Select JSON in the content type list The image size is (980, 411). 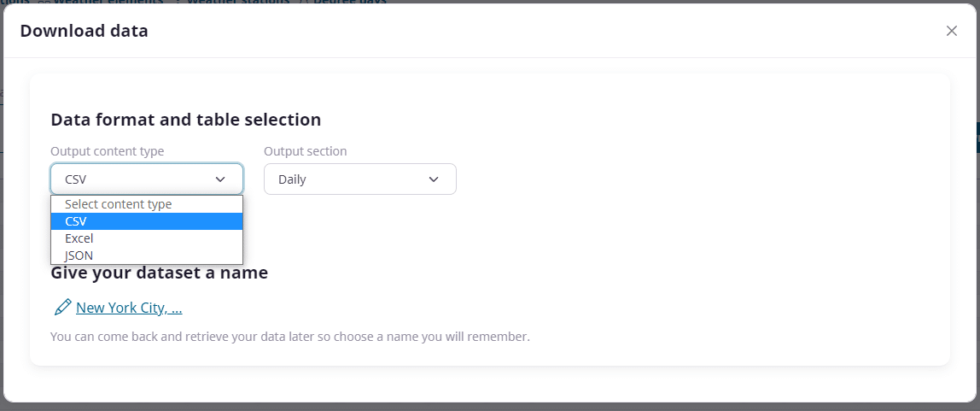click(x=79, y=255)
